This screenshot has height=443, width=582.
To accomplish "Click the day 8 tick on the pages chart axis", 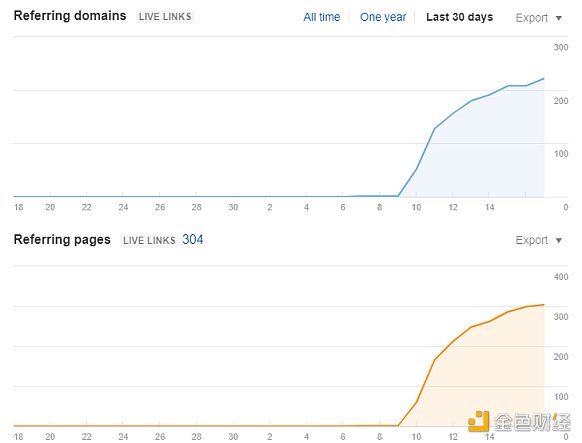I will [379, 437].
